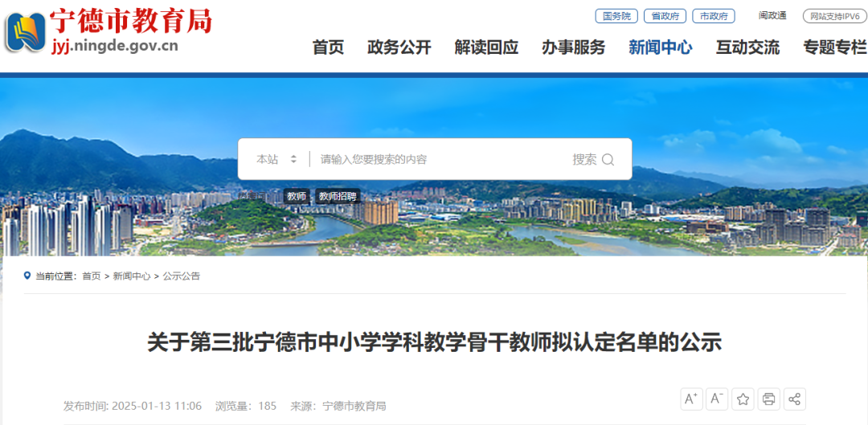Viewport: 868px width, 425px height.
Task: Select the 教师招聘 hot search tag
Action: pos(338,196)
